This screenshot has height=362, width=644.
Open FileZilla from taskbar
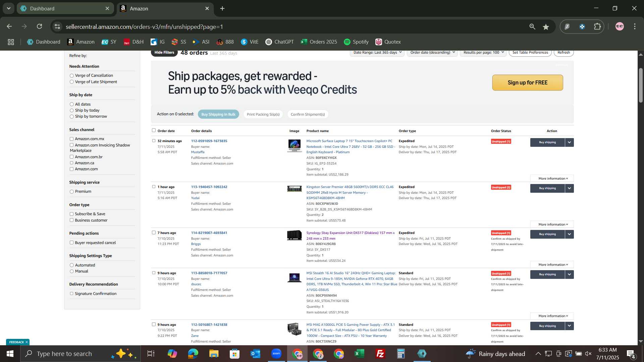pyautogui.click(x=380, y=354)
